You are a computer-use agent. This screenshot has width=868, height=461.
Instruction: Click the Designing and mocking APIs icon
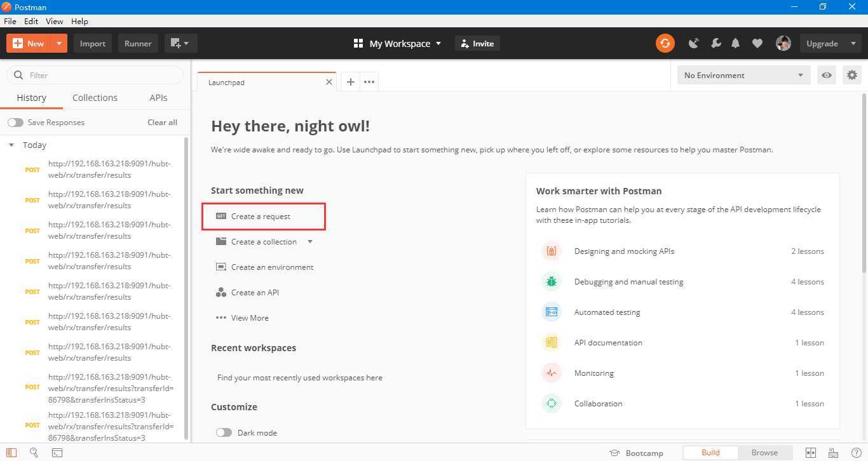[551, 251]
